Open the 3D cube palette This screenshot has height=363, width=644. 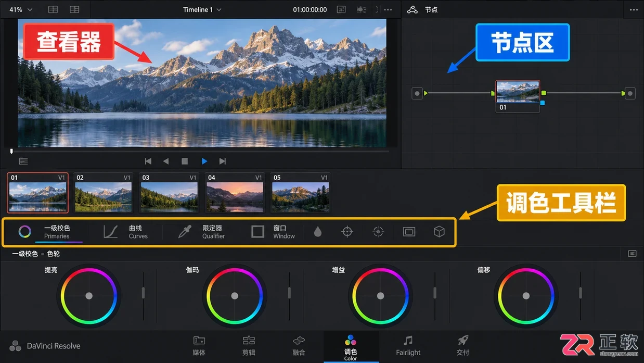coord(439,232)
